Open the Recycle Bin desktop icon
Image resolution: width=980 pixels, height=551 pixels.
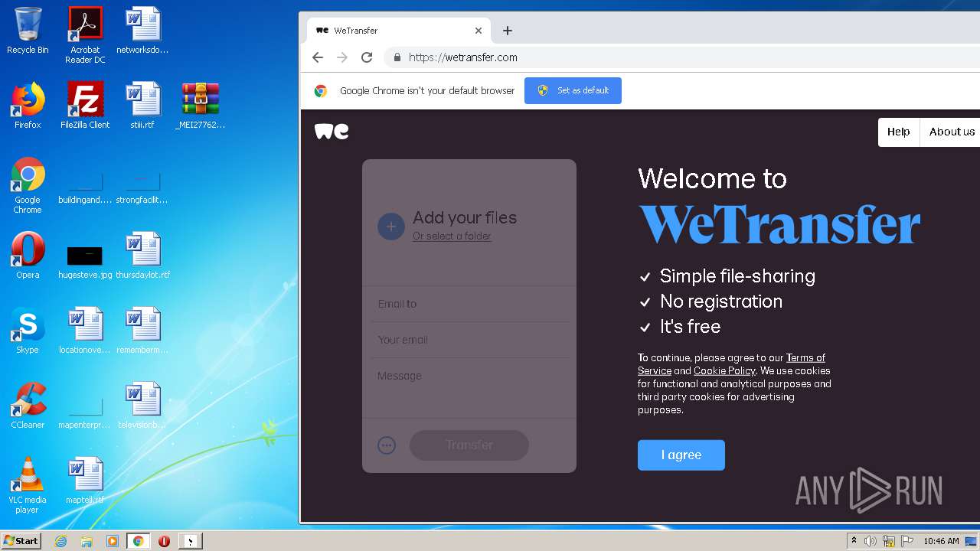pos(28,31)
